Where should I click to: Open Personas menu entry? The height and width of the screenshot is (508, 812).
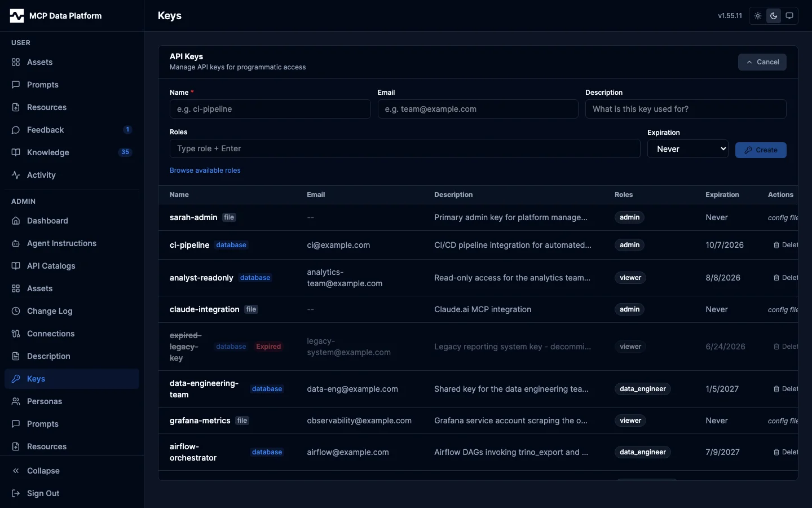(72, 401)
